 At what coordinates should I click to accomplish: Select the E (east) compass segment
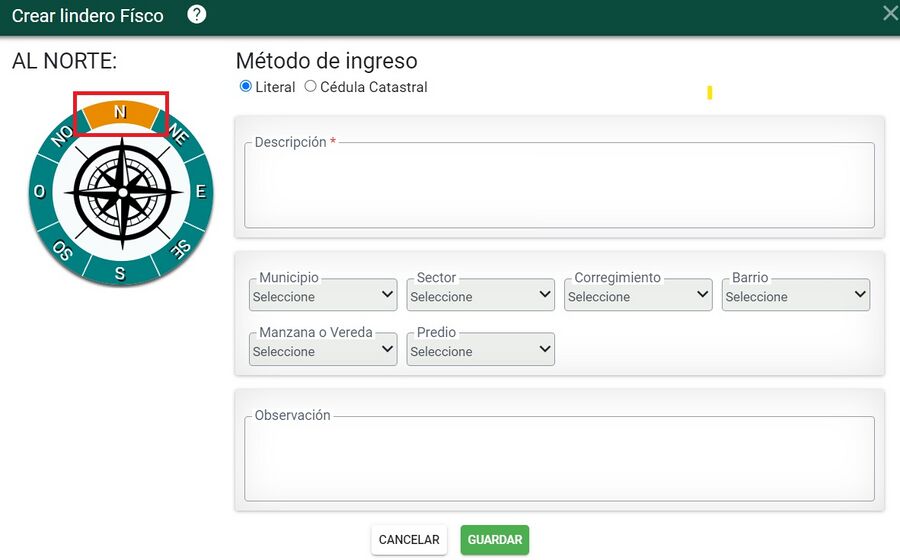pyautogui.click(x=201, y=191)
